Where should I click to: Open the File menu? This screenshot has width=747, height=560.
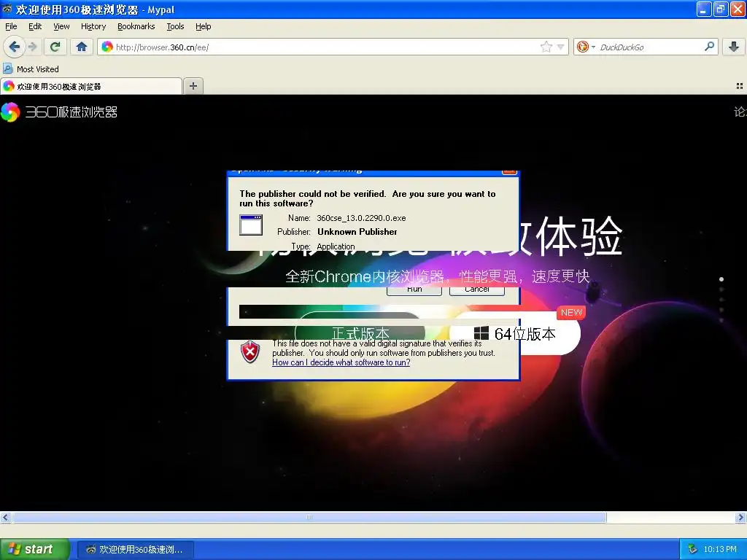click(11, 26)
